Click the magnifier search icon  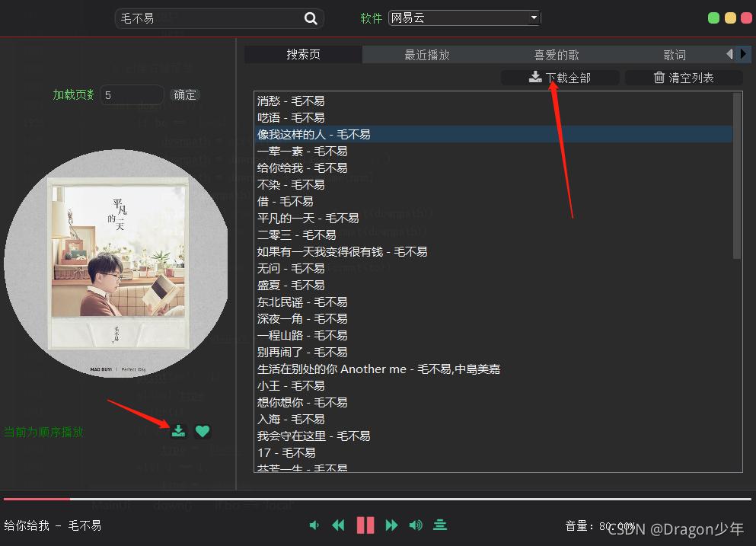pyautogui.click(x=311, y=18)
